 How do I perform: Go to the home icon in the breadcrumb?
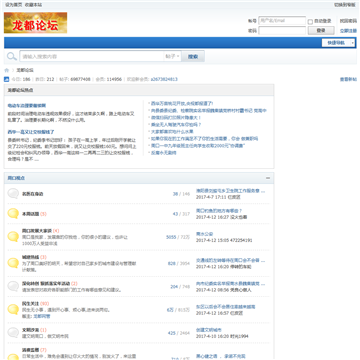point(7,70)
